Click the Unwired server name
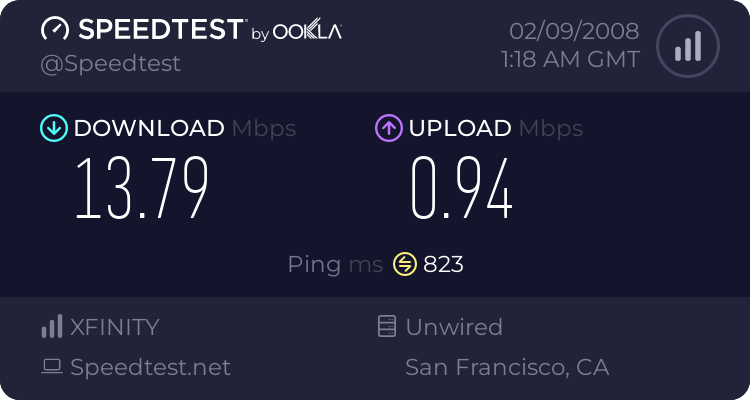The height and width of the screenshot is (400, 750). pyautogui.click(x=454, y=327)
